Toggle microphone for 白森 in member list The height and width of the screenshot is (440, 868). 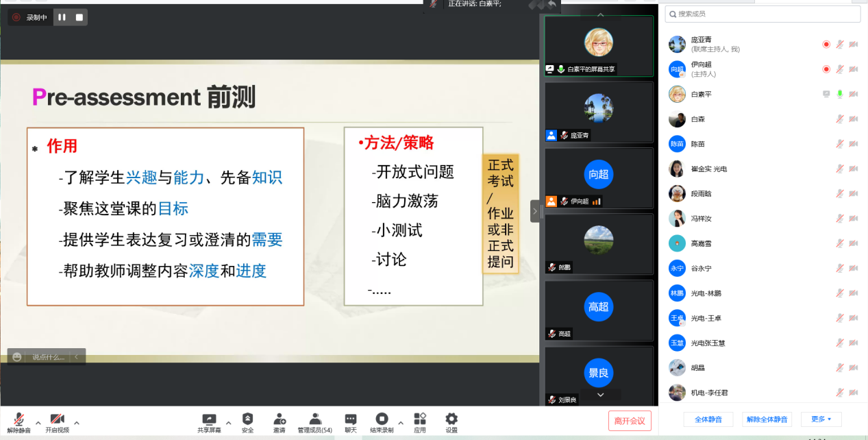pyautogui.click(x=840, y=119)
